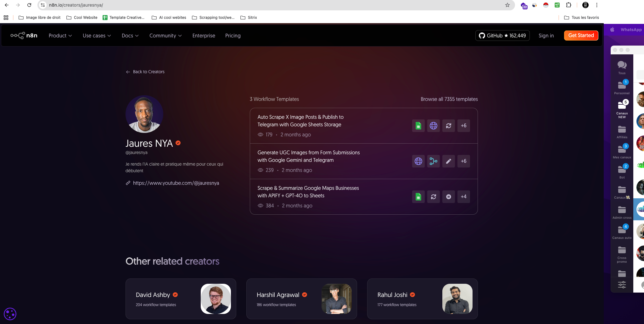Image resolution: width=644 pixels, height=324 pixels.
Task: Open Harshil Agrawal creator card
Action: 302,299
